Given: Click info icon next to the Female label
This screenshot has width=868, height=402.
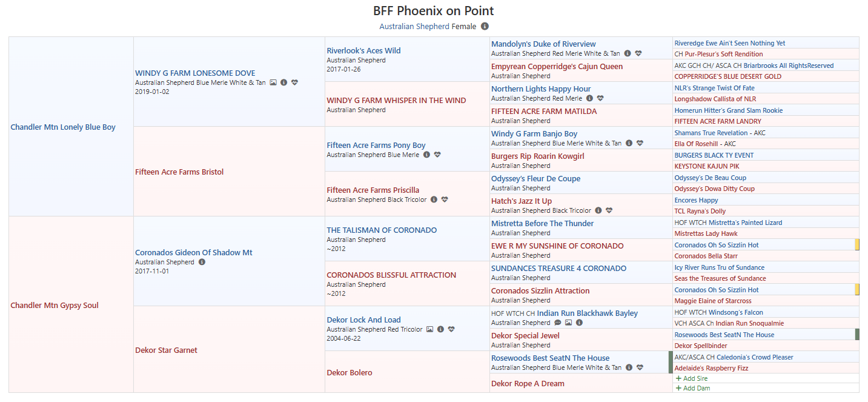Looking at the screenshot, I should click(x=485, y=27).
